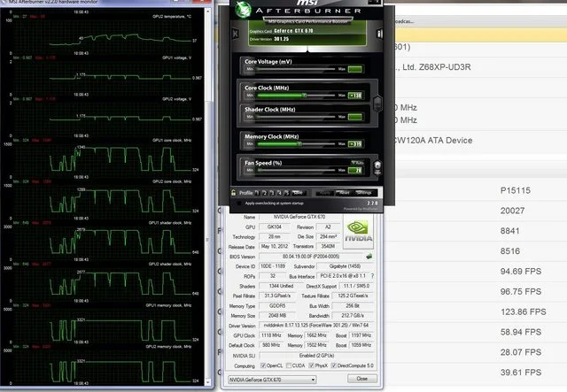Click the 20027 result value
Screen dimensions: 567x392
tap(512, 211)
